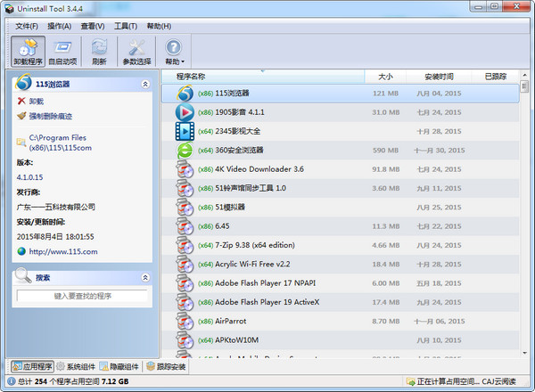535x392 pixels.
Task: Switch to the 系统组件 tab
Action: click(x=76, y=367)
